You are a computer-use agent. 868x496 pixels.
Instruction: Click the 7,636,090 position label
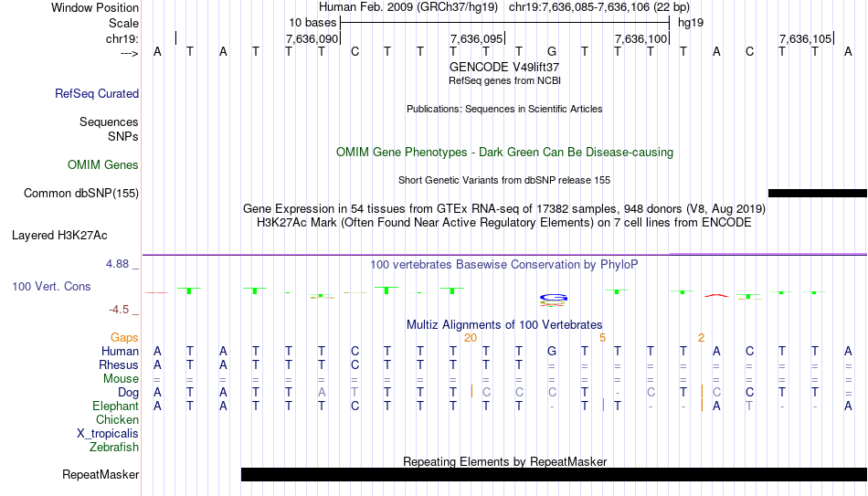312,38
